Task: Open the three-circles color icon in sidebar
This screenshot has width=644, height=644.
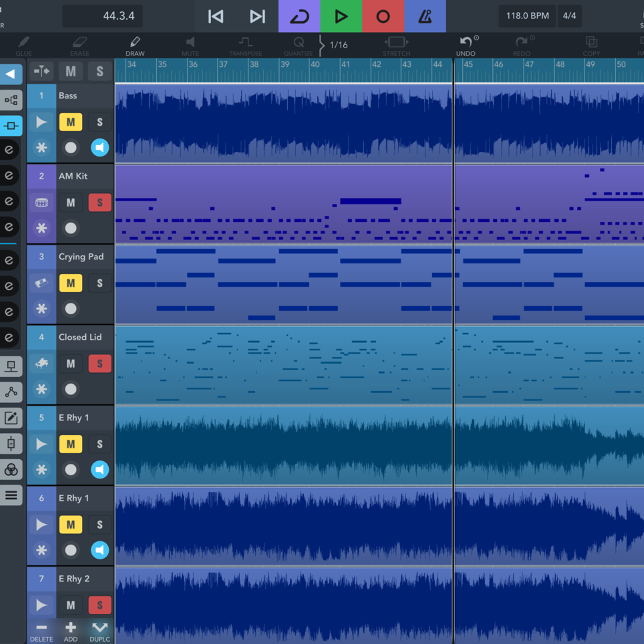Action: (x=11, y=469)
